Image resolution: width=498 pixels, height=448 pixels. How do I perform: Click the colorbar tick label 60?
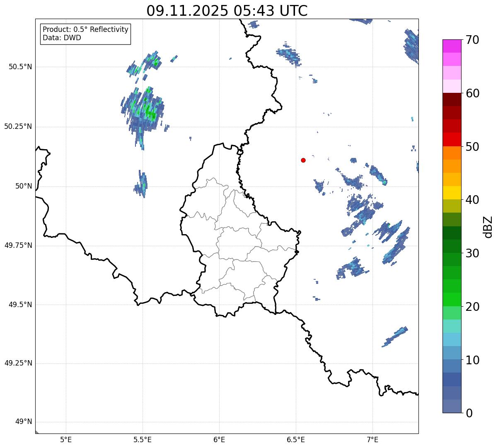[472, 93]
